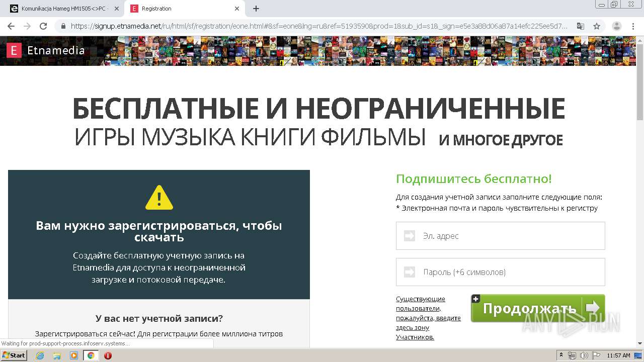Show hidden tray icons arrow
Screen dimensions: 644x362
pos(561,355)
